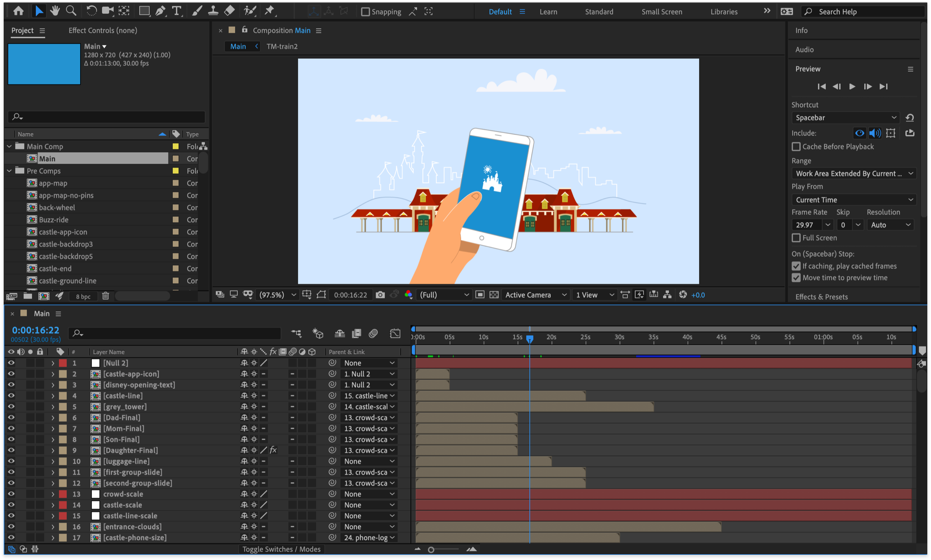Click the show channel RGB icon
The width and height of the screenshot is (931, 560).
click(408, 295)
